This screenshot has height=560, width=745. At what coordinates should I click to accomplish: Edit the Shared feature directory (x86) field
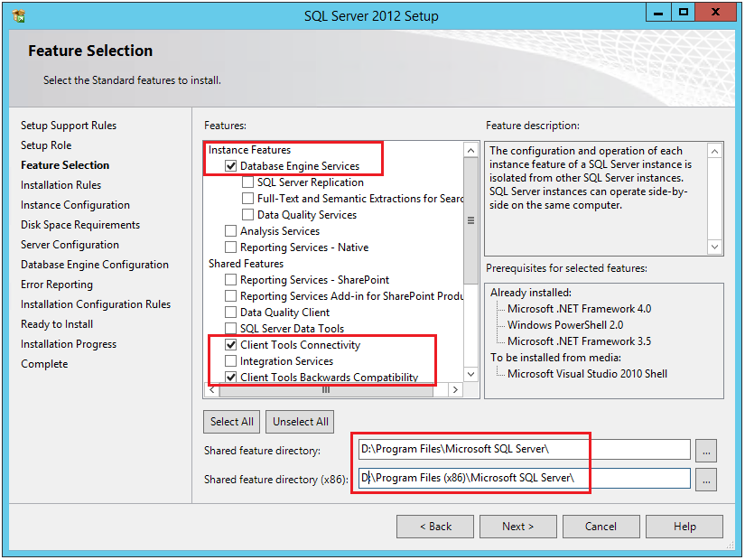pos(525,478)
